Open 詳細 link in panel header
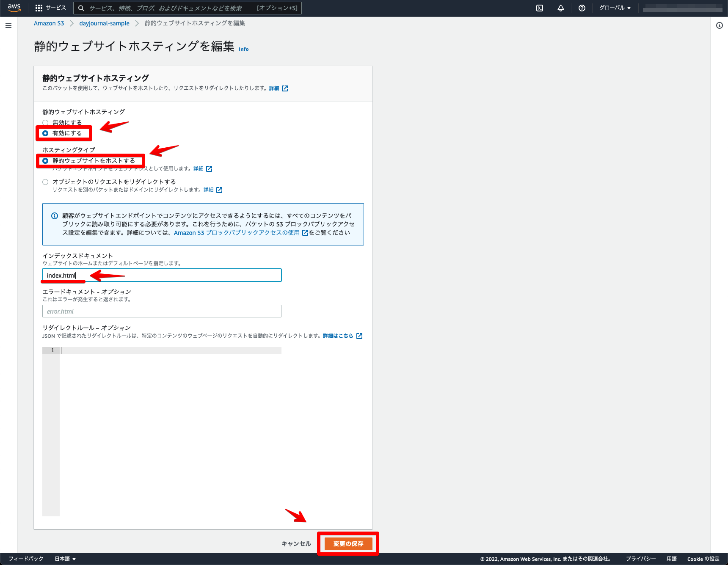 (x=274, y=88)
